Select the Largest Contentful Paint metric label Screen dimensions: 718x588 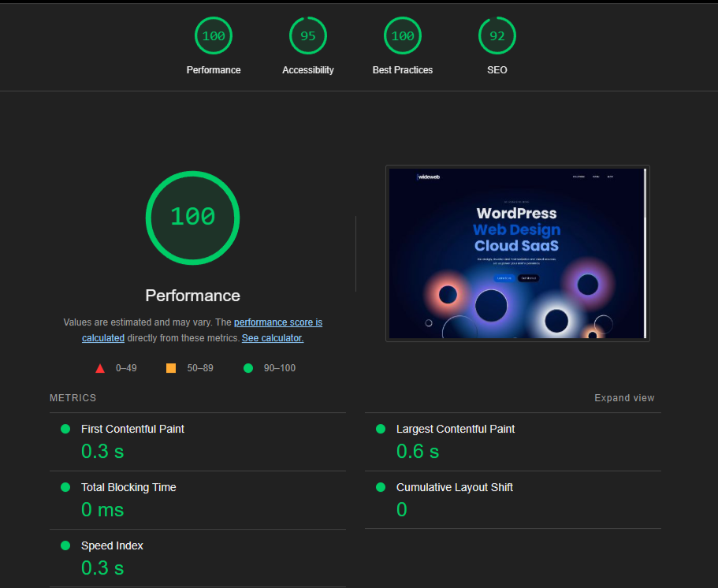456,429
